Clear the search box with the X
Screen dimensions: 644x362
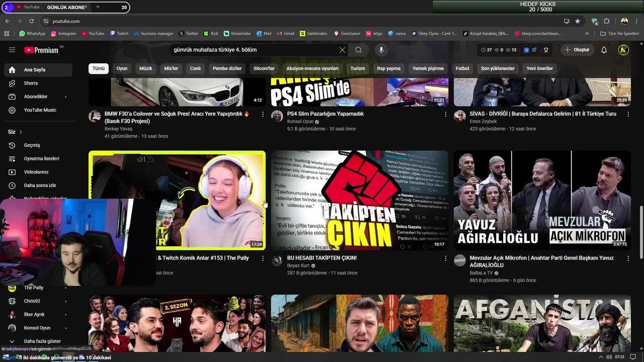(x=342, y=50)
